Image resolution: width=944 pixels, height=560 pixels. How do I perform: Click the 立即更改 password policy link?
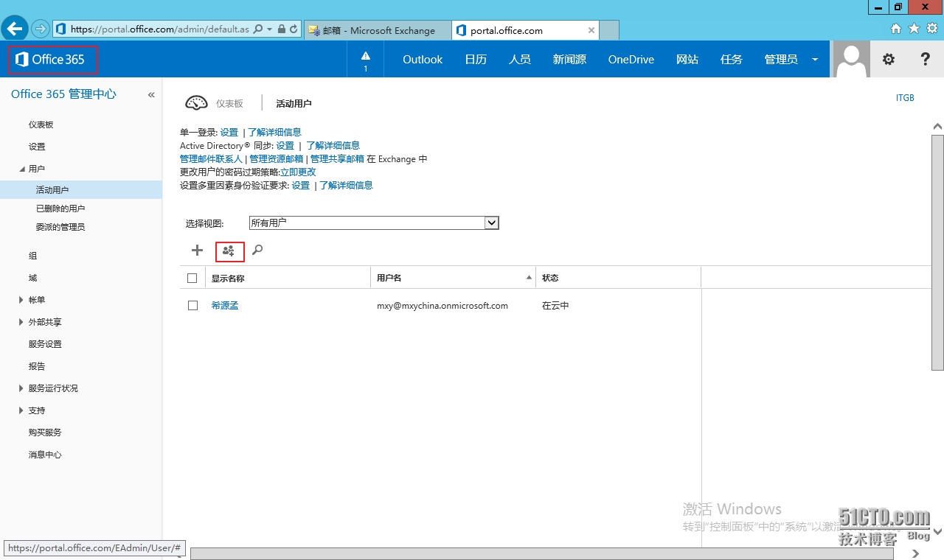click(x=298, y=172)
